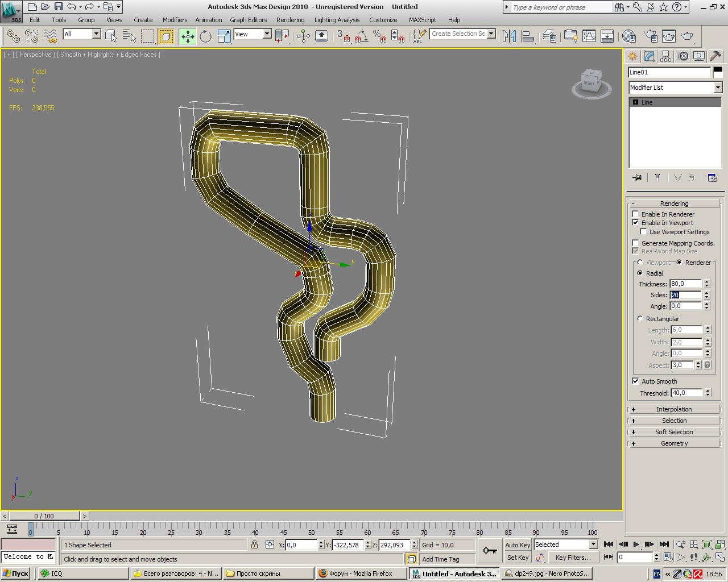Screen dimensions: 728x582
Task: Select the Rectangular radio button
Action: 640,319
